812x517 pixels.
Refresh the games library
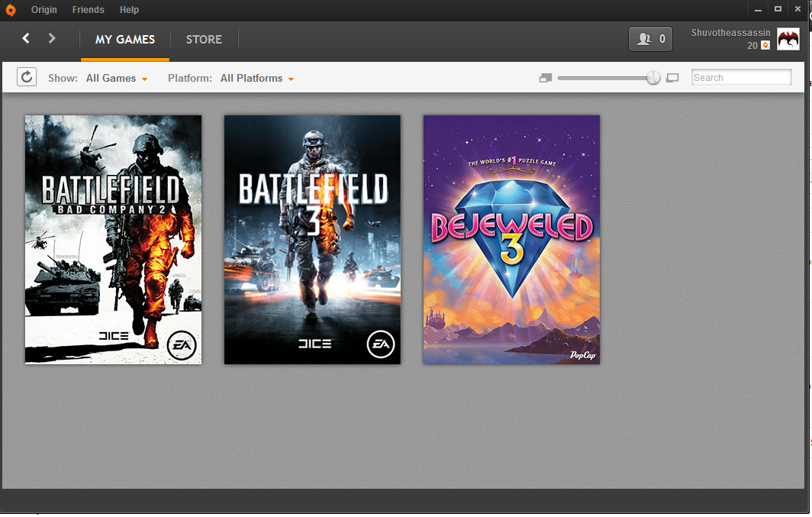[x=27, y=77]
